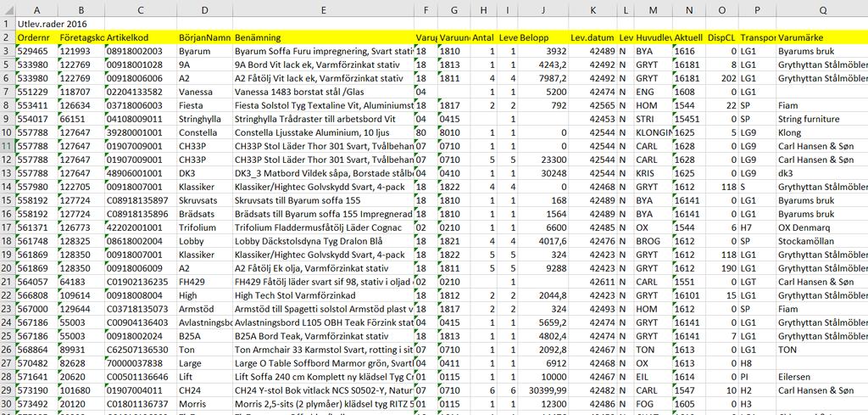
Task: Click the 'Artikelkod' header cell
Action: coord(140,37)
